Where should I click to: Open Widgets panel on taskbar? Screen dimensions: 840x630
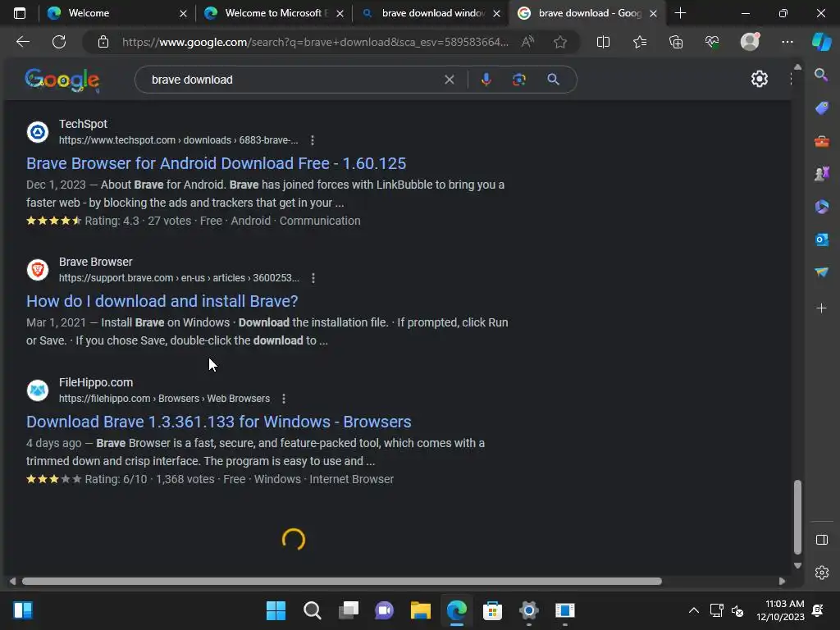pyautogui.click(x=23, y=610)
